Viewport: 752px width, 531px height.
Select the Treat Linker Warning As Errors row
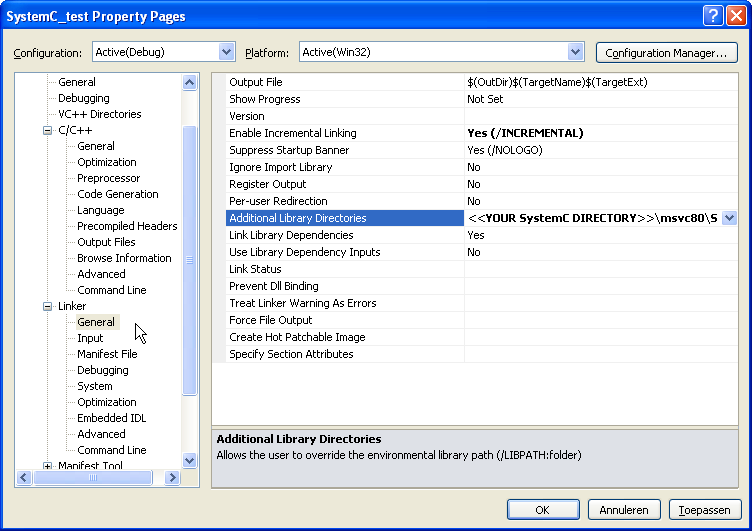(303, 303)
